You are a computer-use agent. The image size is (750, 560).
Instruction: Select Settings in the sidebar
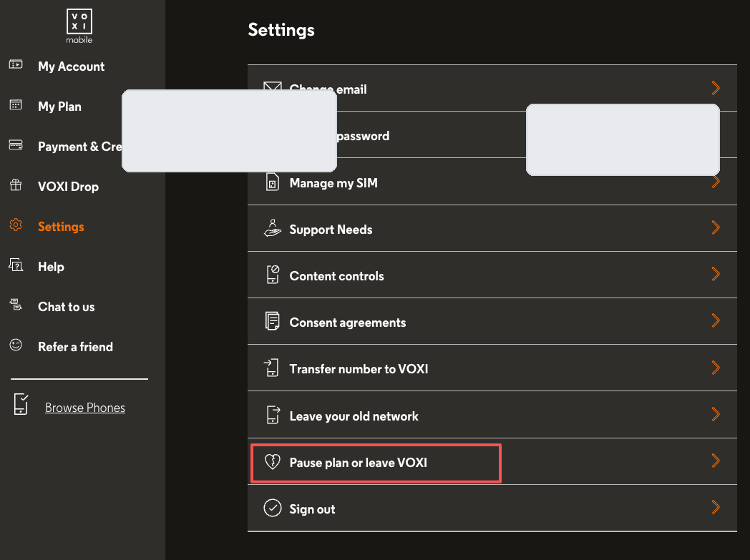(x=62, y=227)
